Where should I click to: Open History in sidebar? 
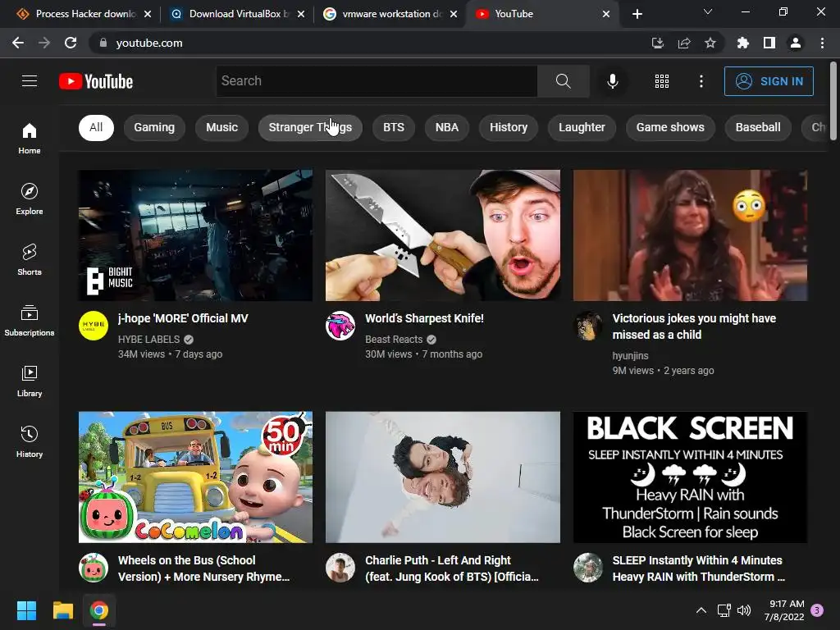click(30, 441)
